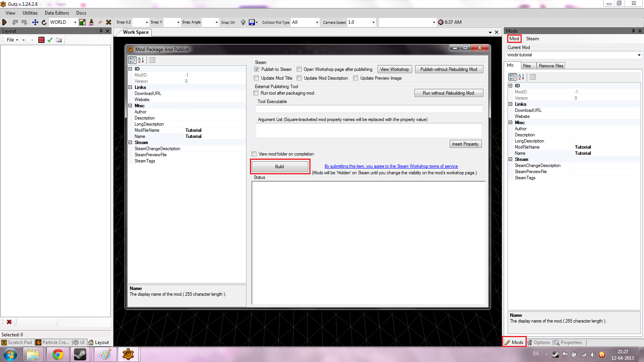This screenshot has height=362, width=644.
Task: Check the Update Mod Description box
Action: coord(299,78)
